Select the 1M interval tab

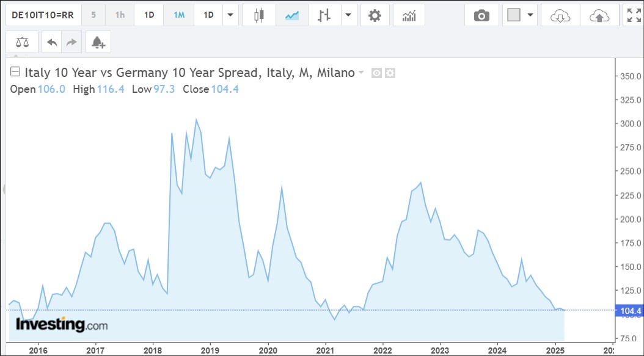tap(179, 15)
